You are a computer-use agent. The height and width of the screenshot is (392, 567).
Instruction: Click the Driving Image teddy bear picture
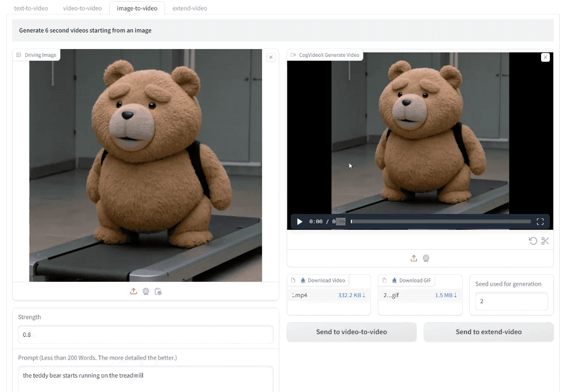click(146, 165)
